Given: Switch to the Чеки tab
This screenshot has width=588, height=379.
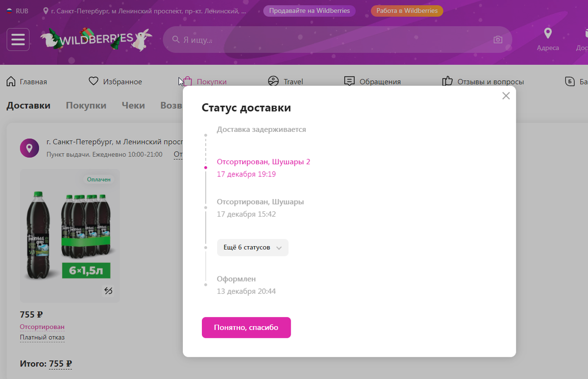Looking at the screenshot, I should click(x=133, y=105).
